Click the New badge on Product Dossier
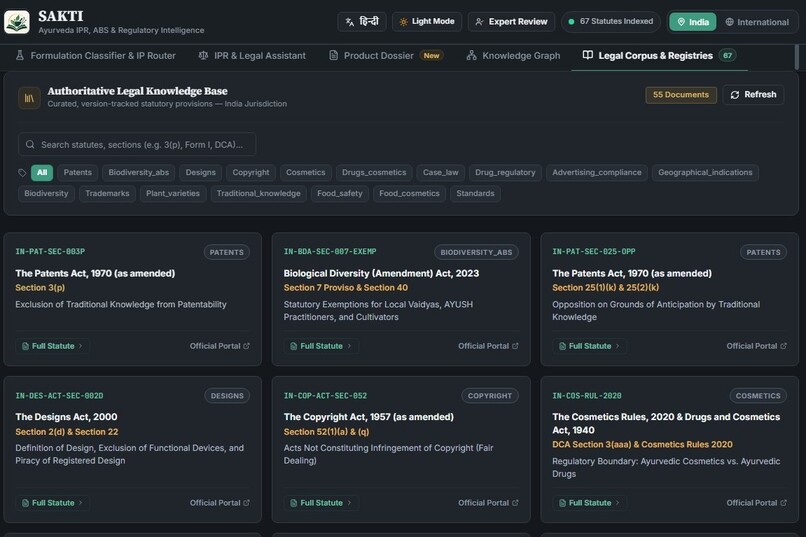806x537 pixels. [x=431, y=55]
